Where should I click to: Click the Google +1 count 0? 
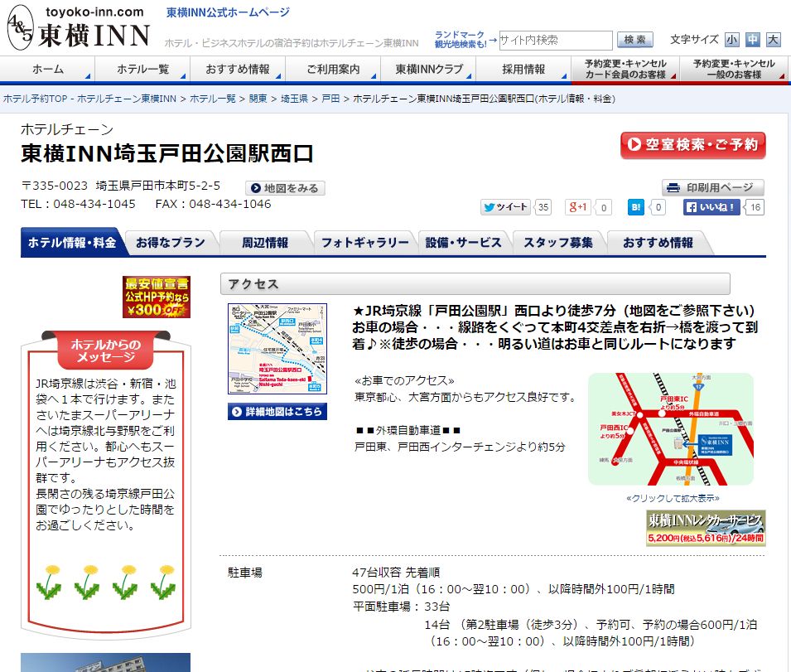[603, 207]
